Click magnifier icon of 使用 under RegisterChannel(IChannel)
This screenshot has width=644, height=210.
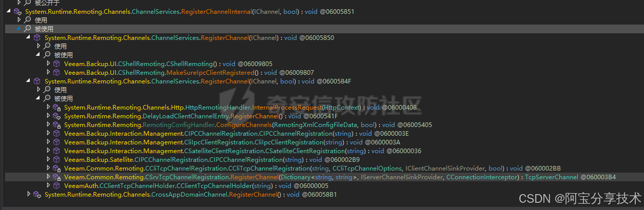pos(47,46)
